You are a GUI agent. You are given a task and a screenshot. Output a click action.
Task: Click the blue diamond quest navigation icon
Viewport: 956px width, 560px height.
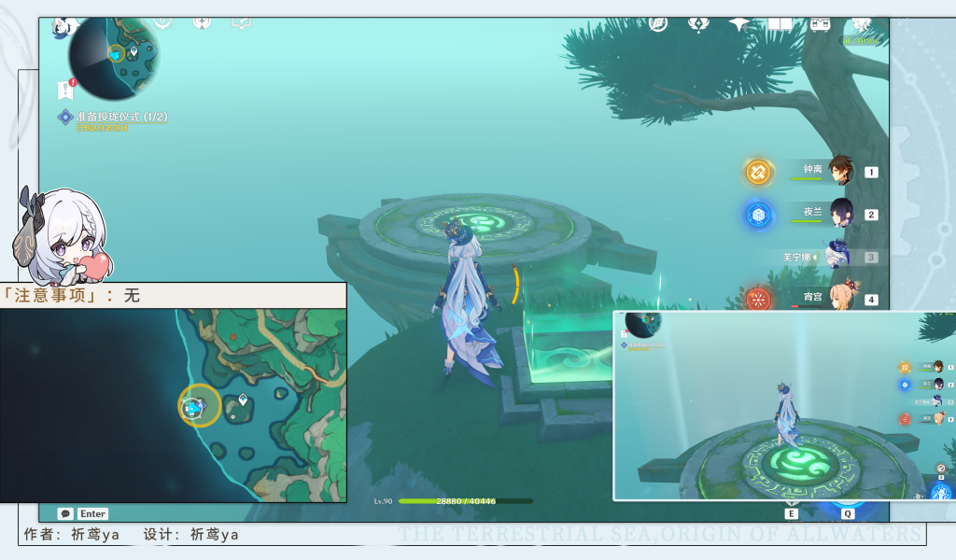coord(65,117)
